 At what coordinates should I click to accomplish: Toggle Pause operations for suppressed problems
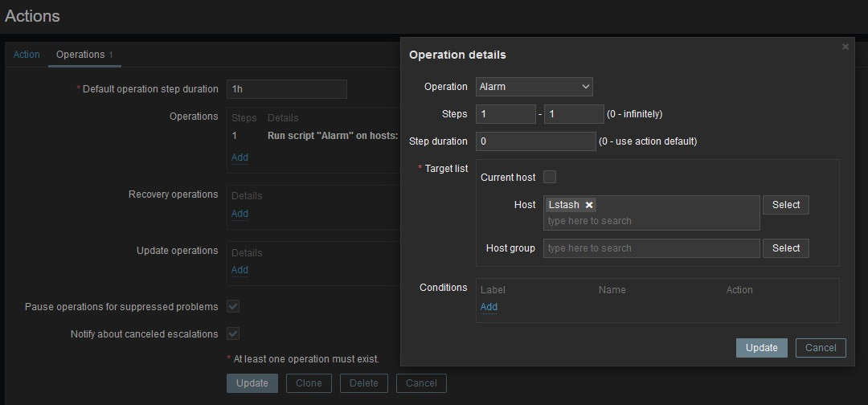pos(233,307)
